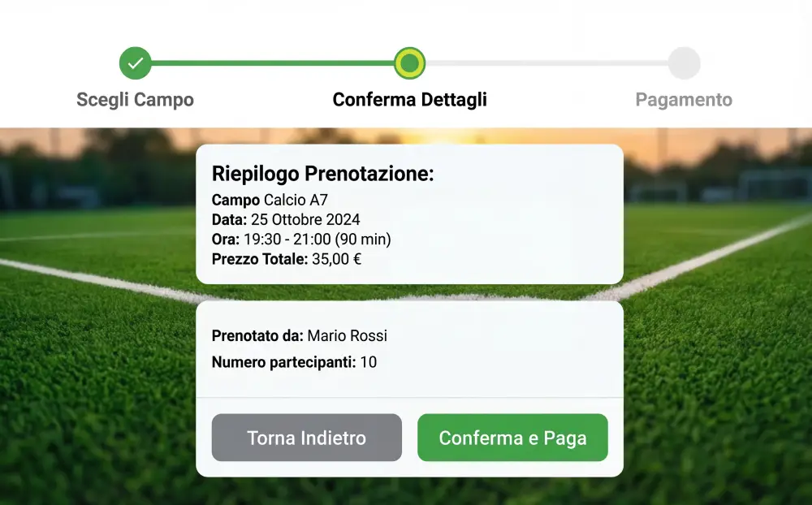The image size is (812, 505).
Task: Click the green checkmark step circle
Action: (136, 63)
